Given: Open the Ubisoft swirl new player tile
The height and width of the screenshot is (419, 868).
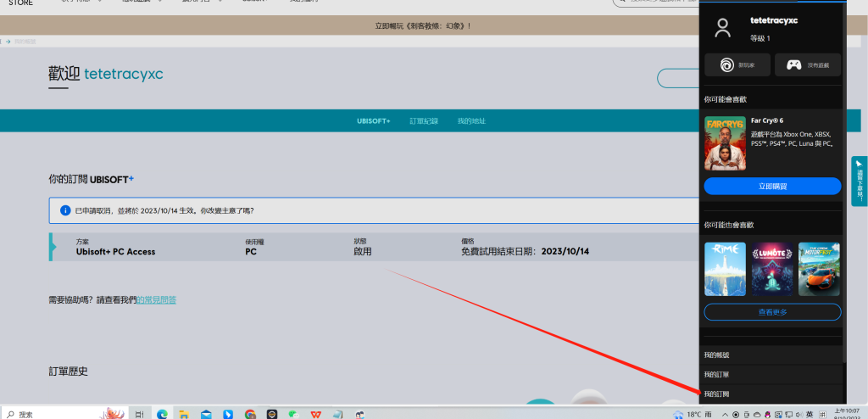Looking at the screenshot, I should [x=737, y=64].
